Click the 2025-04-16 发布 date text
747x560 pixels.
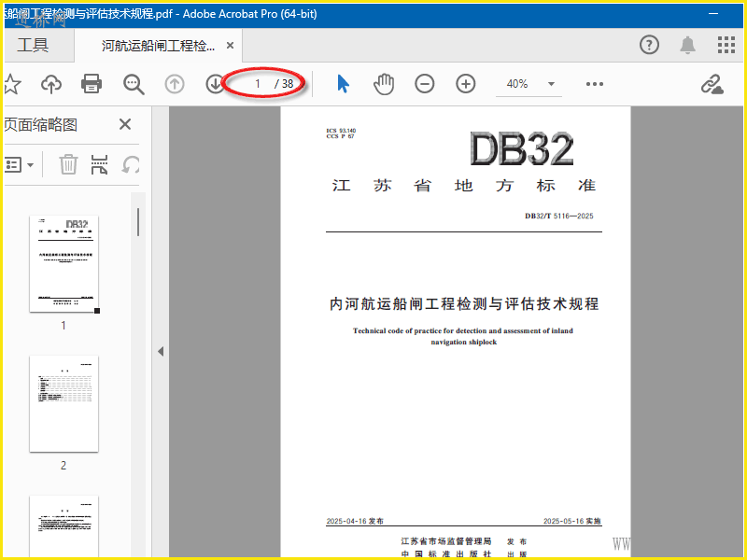[x=355, y=522]
